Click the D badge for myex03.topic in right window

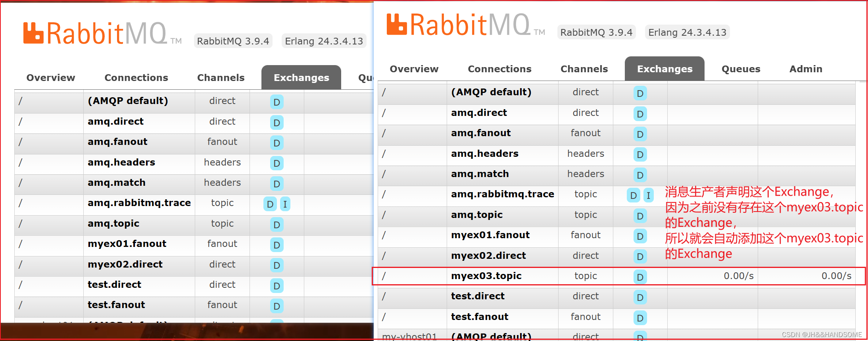pyautogui.click(x=640, y=277)
